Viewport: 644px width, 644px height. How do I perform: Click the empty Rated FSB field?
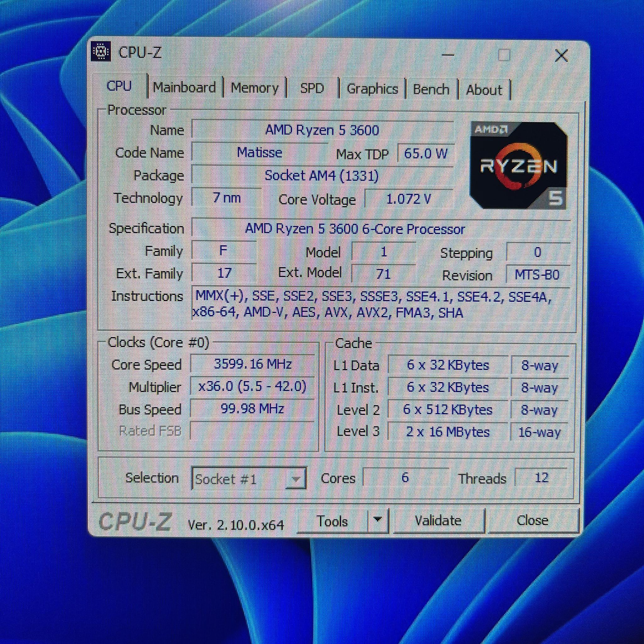(252, 431)
